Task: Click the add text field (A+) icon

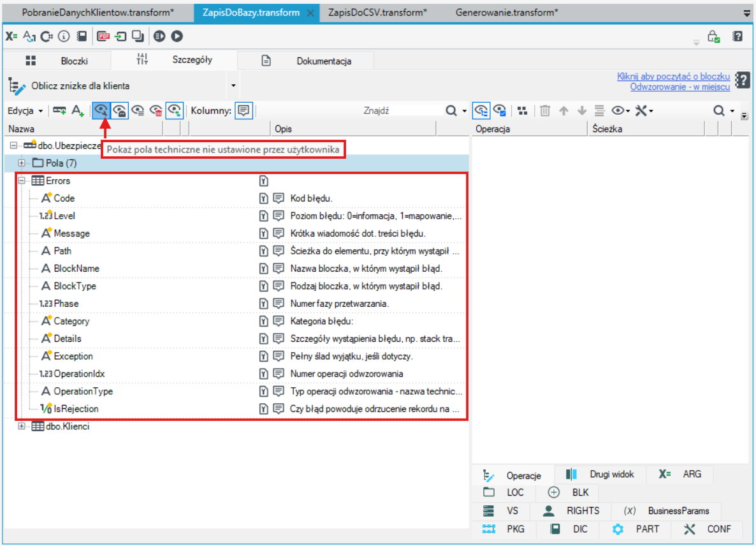Action: click(x=78, y=110)
